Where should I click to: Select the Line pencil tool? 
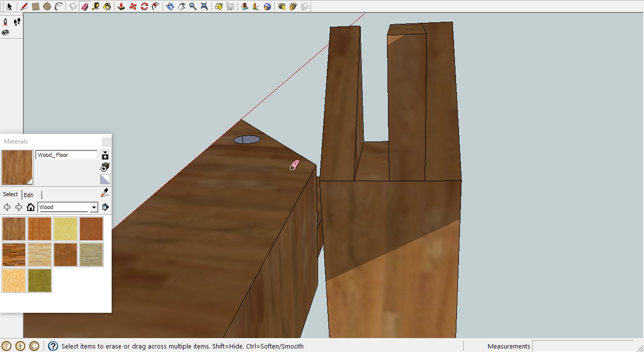pyautogui.click(x=24, y=6)
